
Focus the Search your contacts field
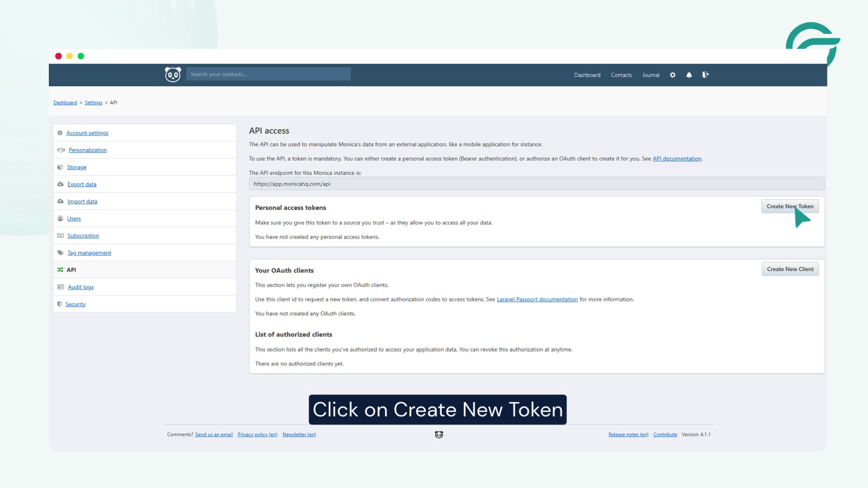click(268, 74)
